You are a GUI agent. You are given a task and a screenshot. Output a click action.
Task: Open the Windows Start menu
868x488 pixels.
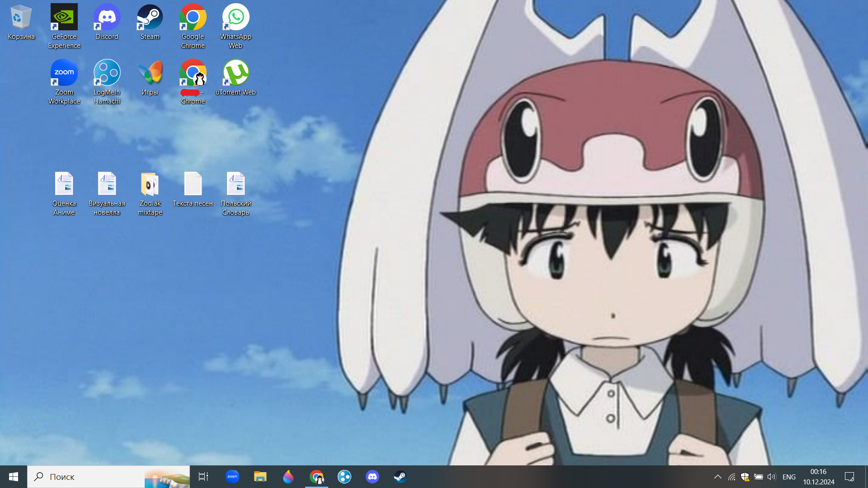(14, 477)
